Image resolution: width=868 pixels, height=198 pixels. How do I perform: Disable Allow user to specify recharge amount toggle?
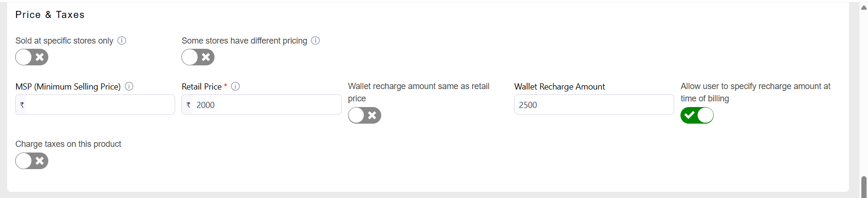pyautogui.click(x=697, y=115)
